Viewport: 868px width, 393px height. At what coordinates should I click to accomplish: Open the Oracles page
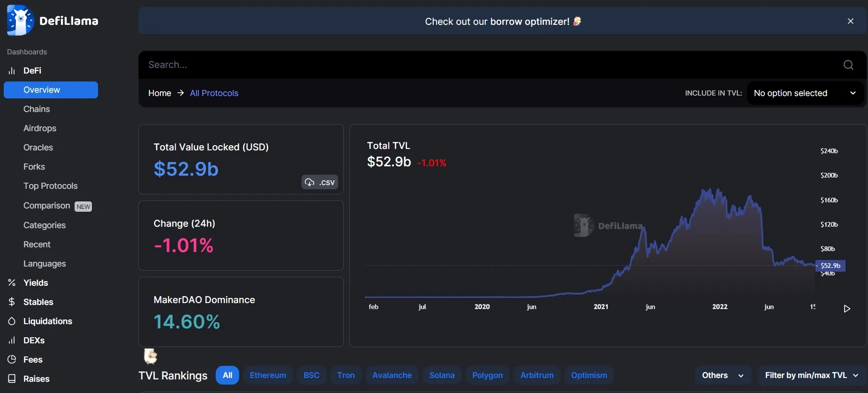click(x=38, y=148)
